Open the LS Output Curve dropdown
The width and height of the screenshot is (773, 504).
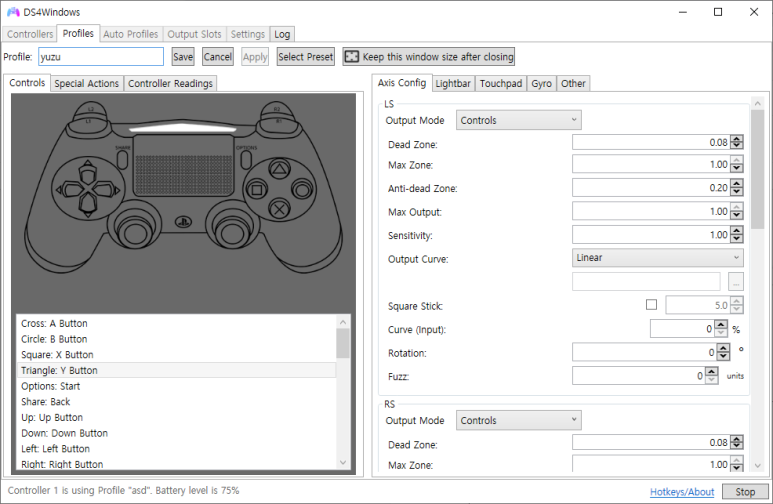(x=658, y=257)
